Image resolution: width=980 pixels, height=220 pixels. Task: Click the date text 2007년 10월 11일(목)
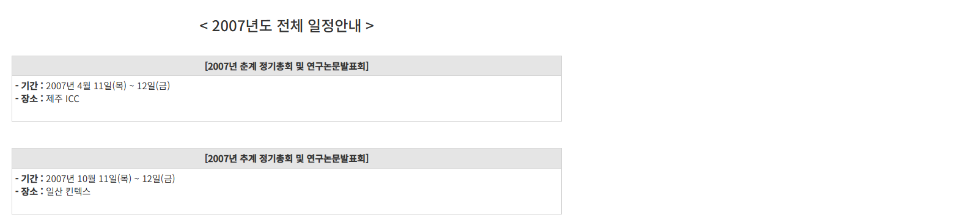click(89, 178)
